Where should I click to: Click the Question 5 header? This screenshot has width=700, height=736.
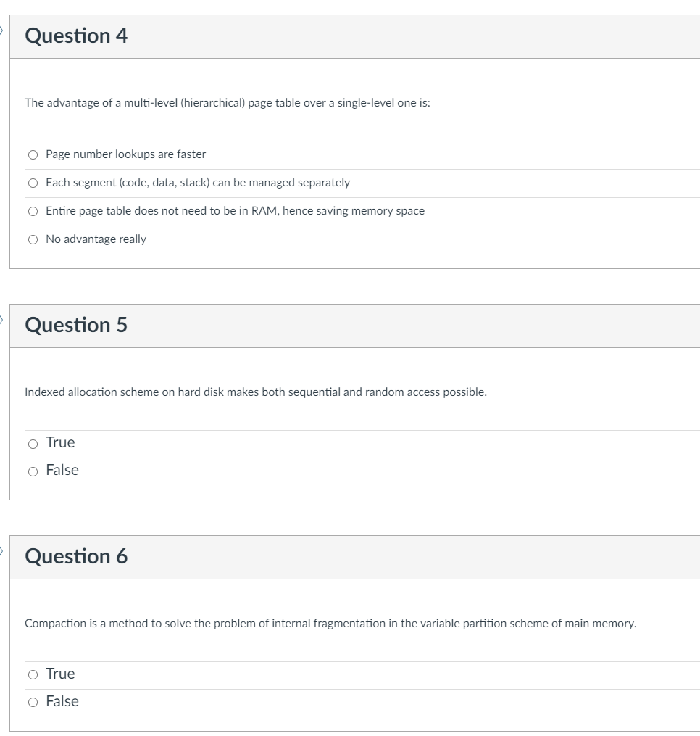pos(76,326)
